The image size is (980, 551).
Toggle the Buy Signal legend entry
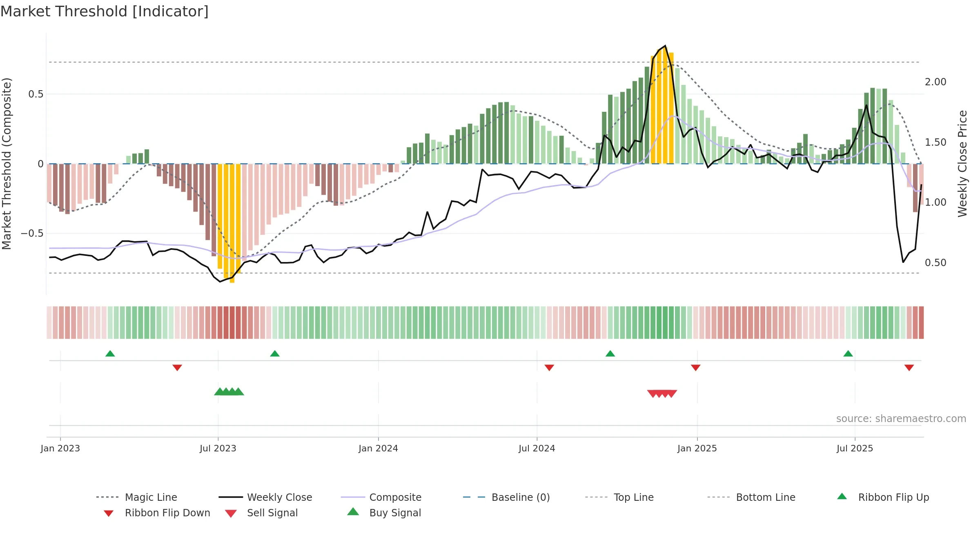[x=384, y=513]
